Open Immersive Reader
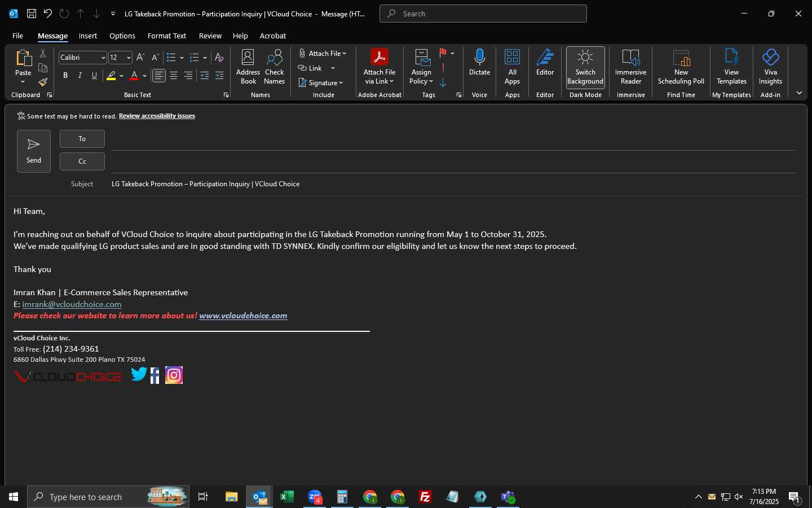The height and width of the screenshot is (508, 812). click(x=630, y=67)
